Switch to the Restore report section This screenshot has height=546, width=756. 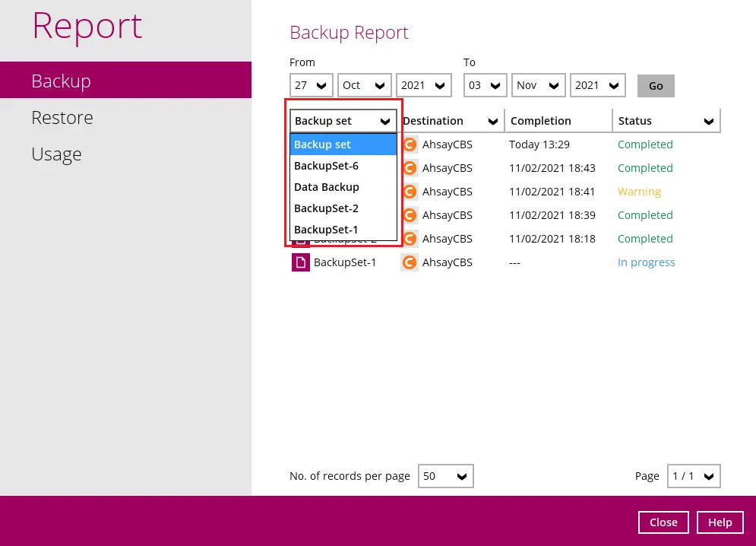62,118
